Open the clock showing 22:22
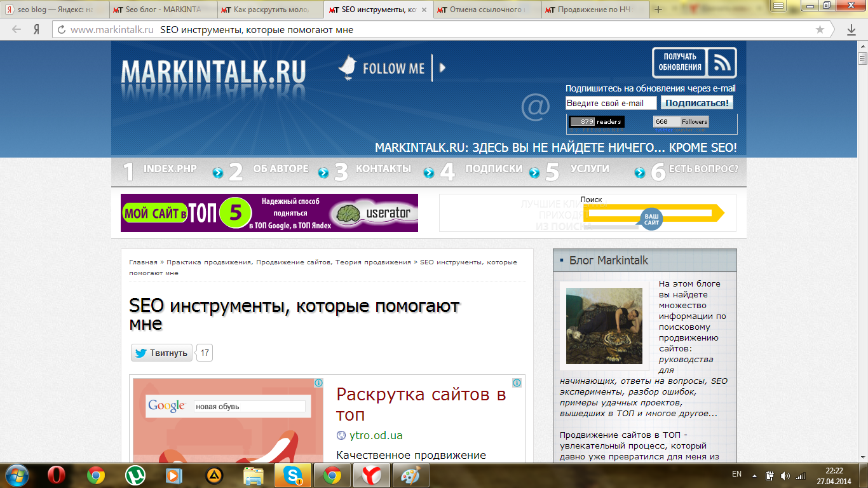The height and width of the screenshot is (488, 868). point(834,475)
